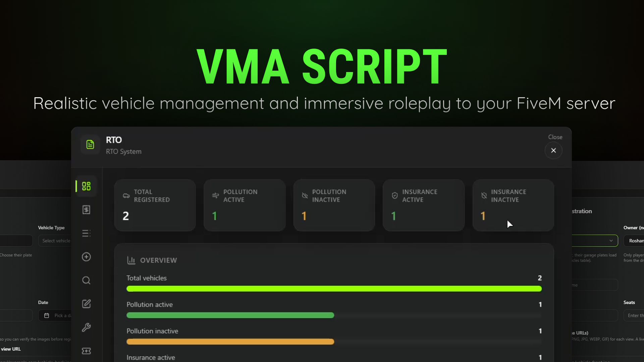Open the list icon in sidebar
This screenshot has height=362, width=644.
tap(86, 233)
